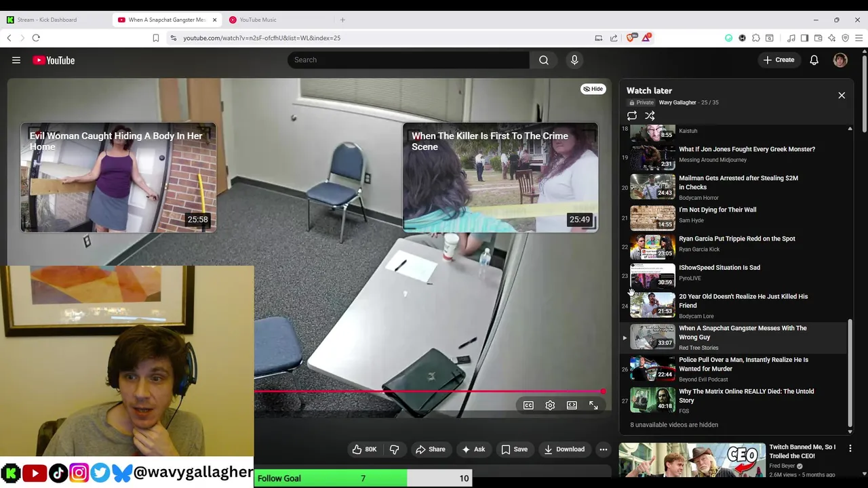The image size is (868, 488).
Task: Toggle playlist loop
Action: pos(632,116)
